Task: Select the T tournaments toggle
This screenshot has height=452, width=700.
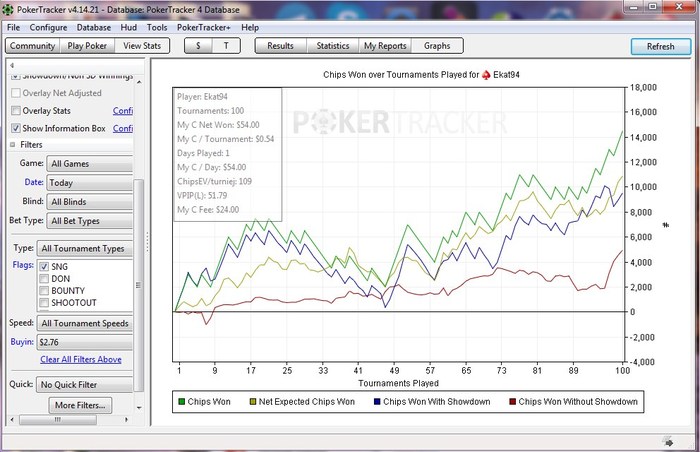Action: 226,46
